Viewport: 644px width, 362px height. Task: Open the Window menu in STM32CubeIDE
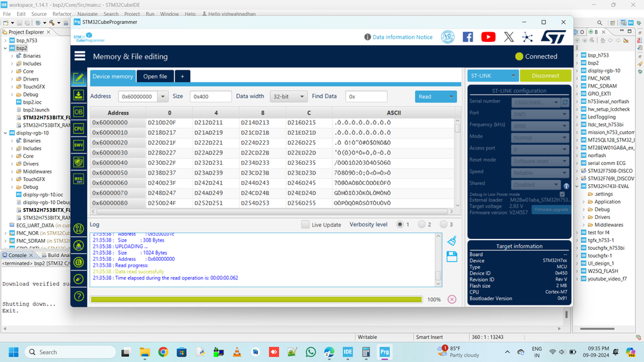click(x=169, y=14)
